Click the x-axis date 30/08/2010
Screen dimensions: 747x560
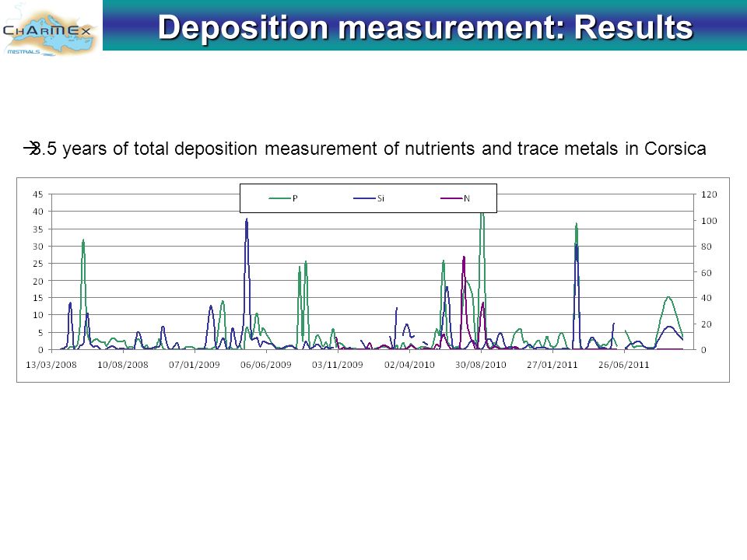pyautogui.click(x=481, y=365)
